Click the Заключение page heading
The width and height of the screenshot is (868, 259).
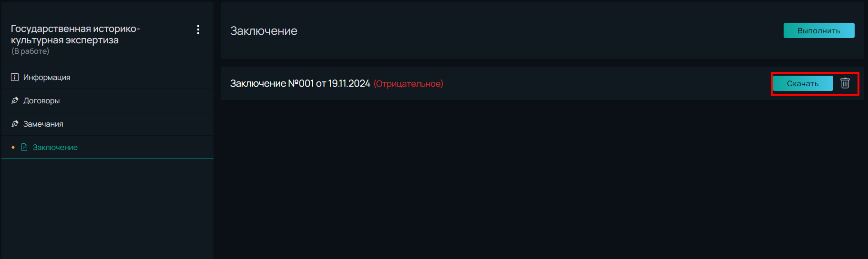264,31
